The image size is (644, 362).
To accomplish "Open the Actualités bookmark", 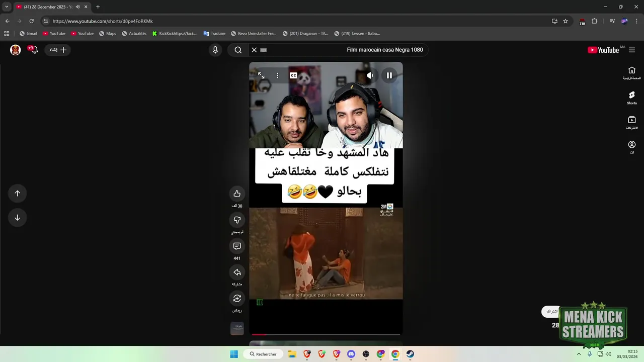I will [x=134, y=34].
